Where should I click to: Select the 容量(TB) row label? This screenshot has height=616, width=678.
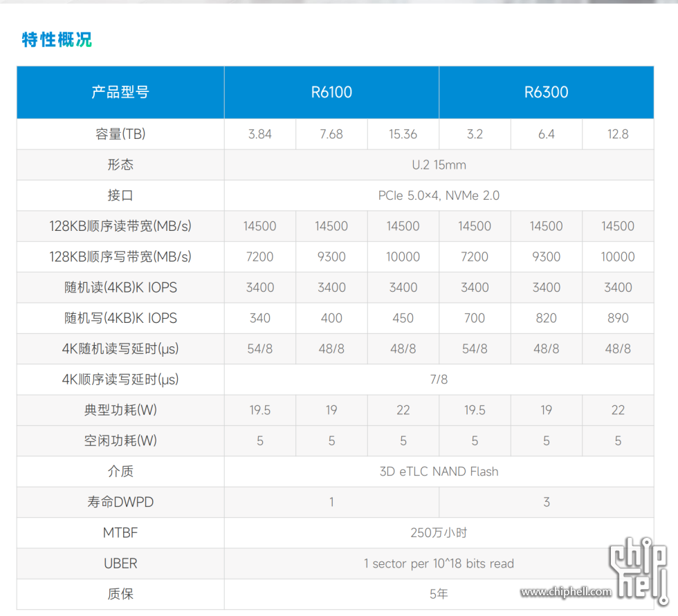coord(120,134)
